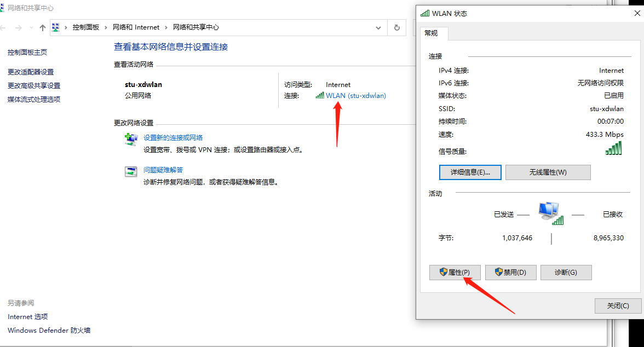
Task: Expand the chevron after 网络和 Internet breadcrumb
Action: tap(166, 27)
